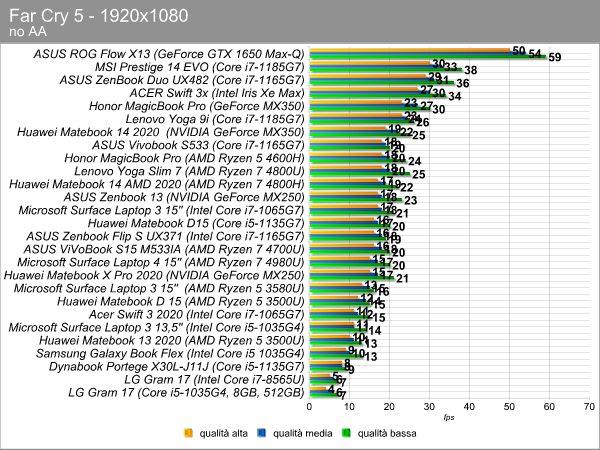Select the ASUS ZenBook Duo UX482 label
The width and height of the screenshot is (600, 450).
(x=182, y=80)
